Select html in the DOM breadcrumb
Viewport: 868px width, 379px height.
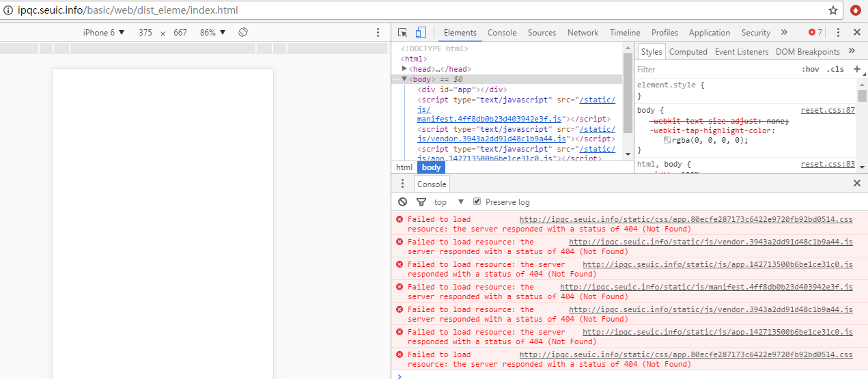(x=404, y=167)
